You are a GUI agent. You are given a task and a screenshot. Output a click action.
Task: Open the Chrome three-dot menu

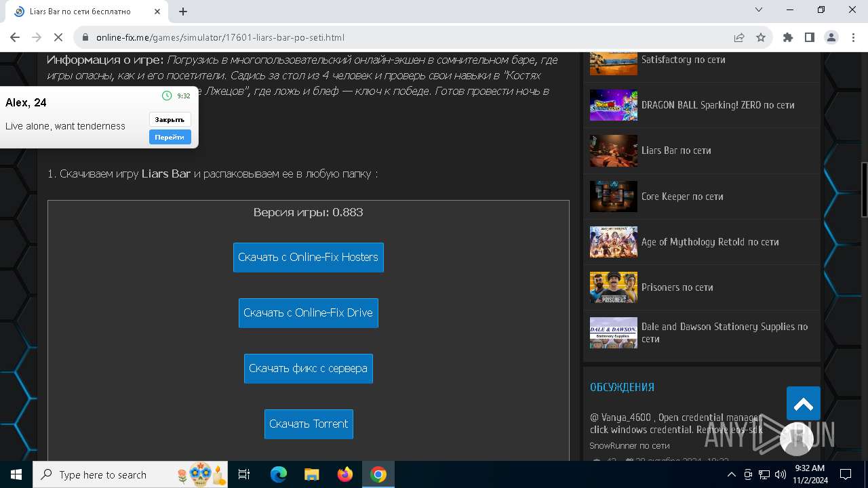click(853, 38)
